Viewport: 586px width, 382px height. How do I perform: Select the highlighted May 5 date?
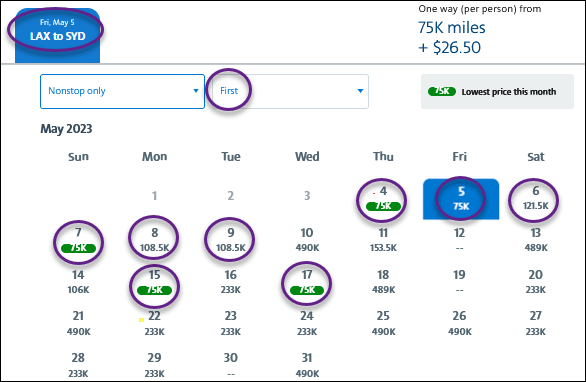click(x=461, y=199)
